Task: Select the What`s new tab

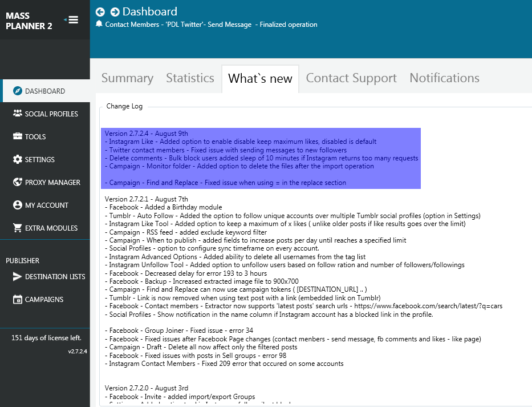Action: click(260, 79)
